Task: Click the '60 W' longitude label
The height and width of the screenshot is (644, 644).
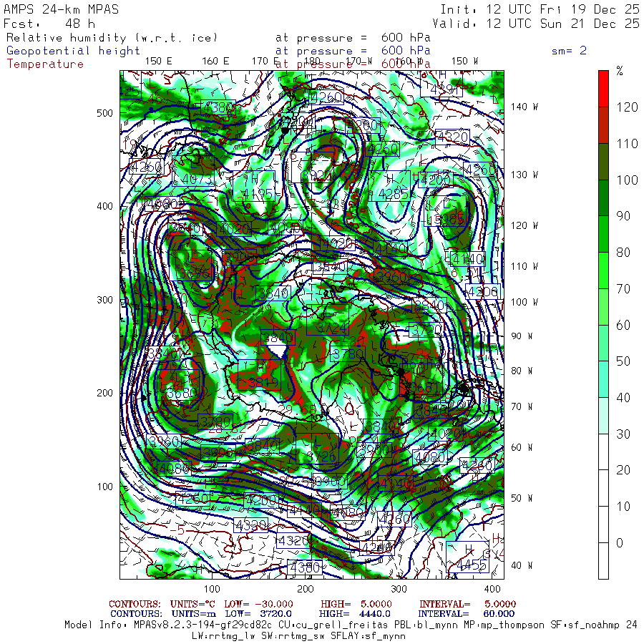Action: coord(522,447)
